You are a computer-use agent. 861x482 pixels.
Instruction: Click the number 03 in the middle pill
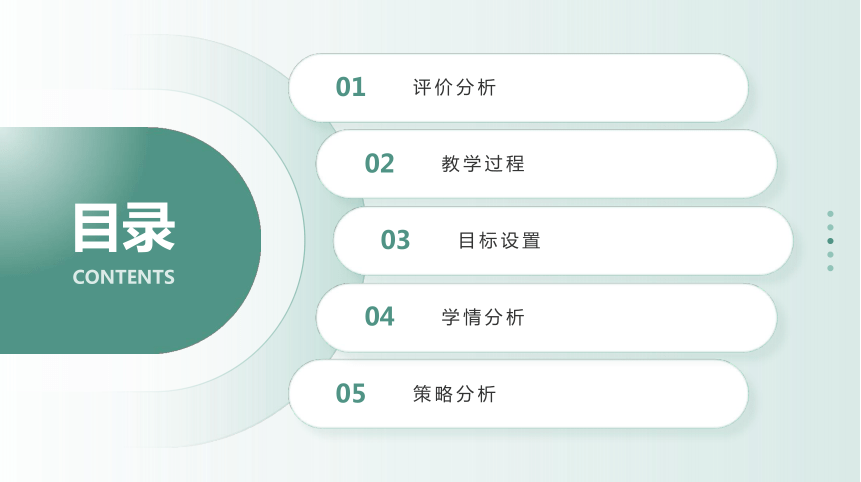pyautogui.click(x=395, y=240)
